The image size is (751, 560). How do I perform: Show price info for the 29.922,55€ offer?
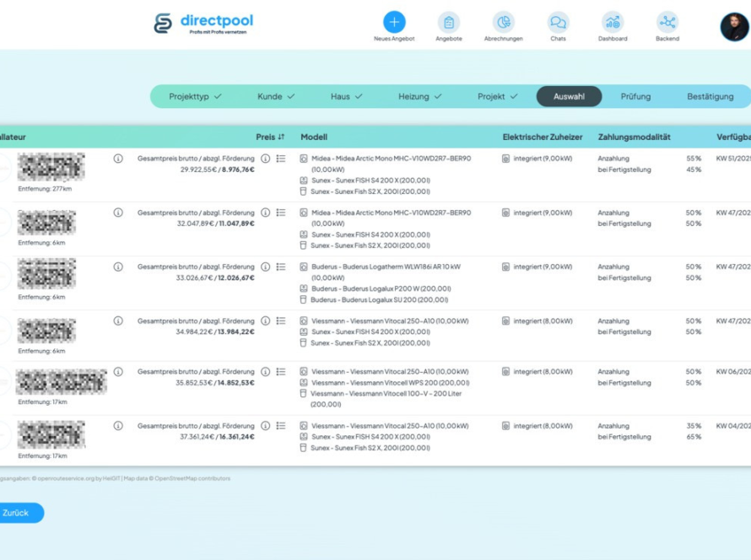[x=265, y=159]
